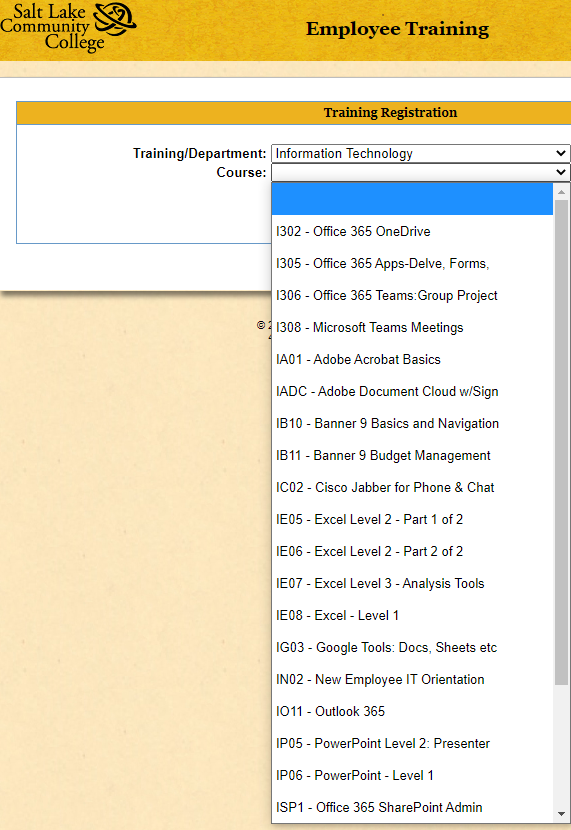
Task: Pick IA01 - Adobe Acrobat Basics
Action: click(x=412, y=359)
